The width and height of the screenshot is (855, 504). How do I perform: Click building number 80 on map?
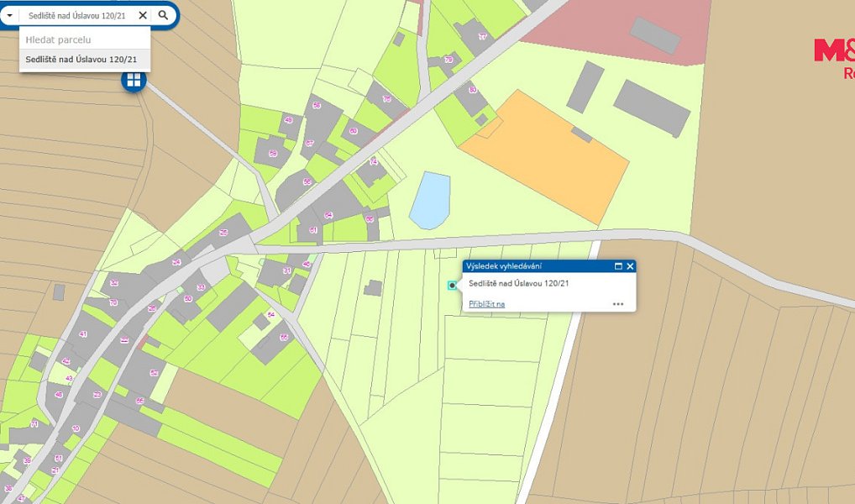pyautogui.click(x=472, y=90)
